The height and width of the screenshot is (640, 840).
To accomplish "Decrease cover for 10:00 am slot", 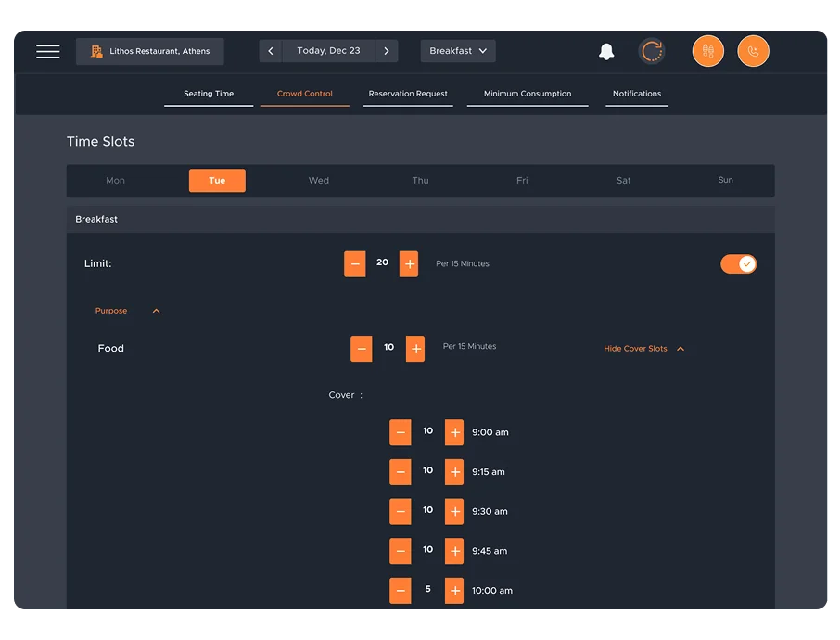I will [x=401, y=591].
